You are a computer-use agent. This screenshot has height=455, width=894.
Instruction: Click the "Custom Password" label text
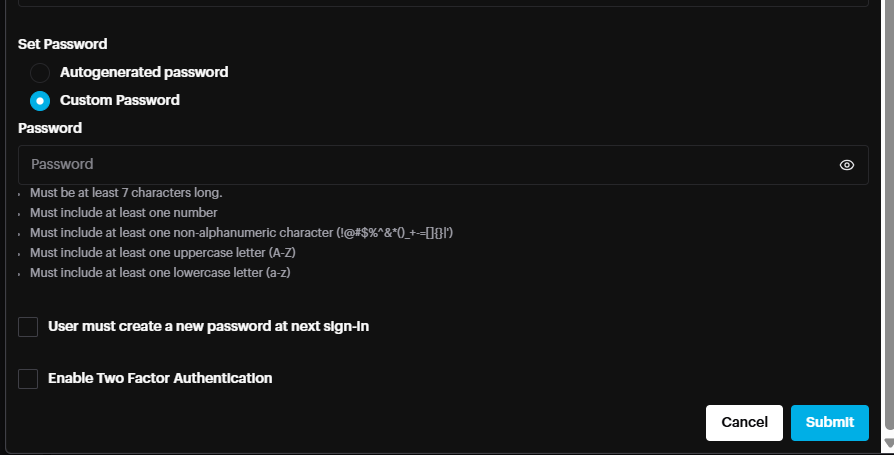[x=120, y=101]
